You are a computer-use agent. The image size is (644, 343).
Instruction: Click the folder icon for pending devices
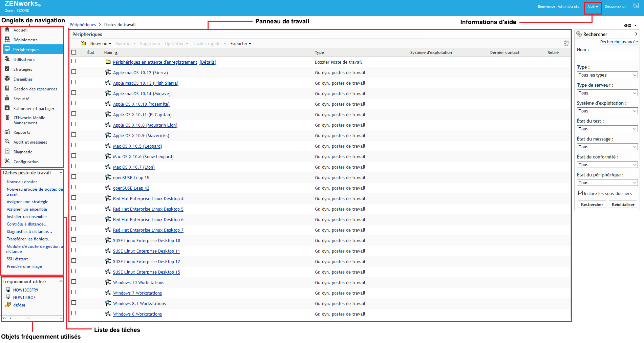(x=108, y=62)
